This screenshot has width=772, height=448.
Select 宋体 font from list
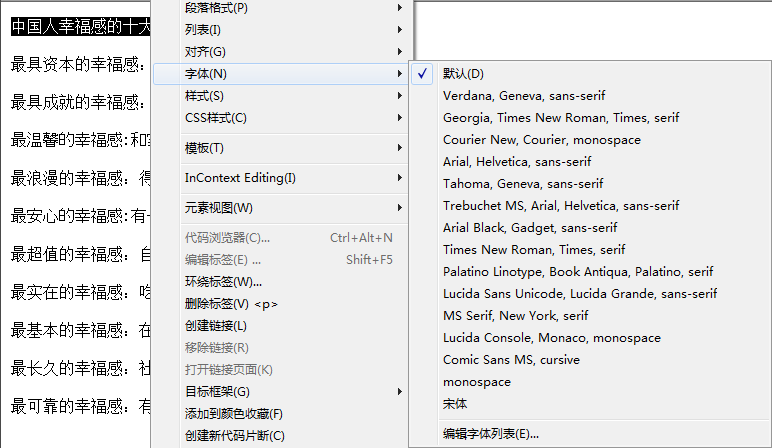(x=455, y=404)
